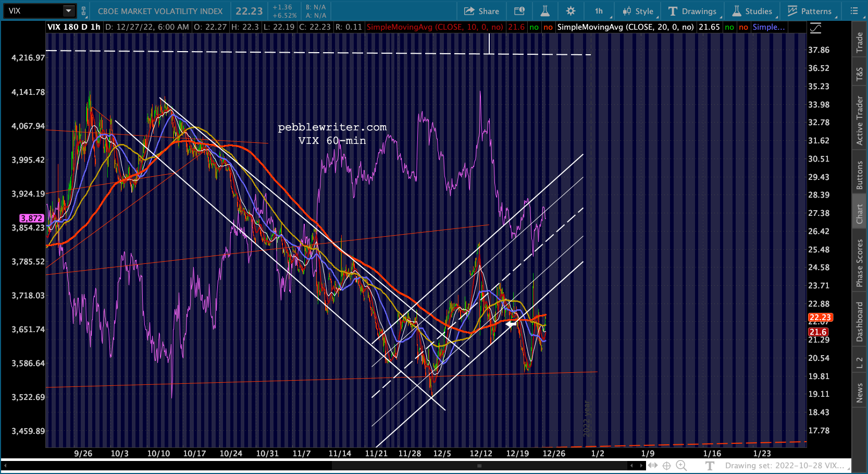Click the 1/23 date label on time axis
The image size is (868, 474).
(762, 454)
